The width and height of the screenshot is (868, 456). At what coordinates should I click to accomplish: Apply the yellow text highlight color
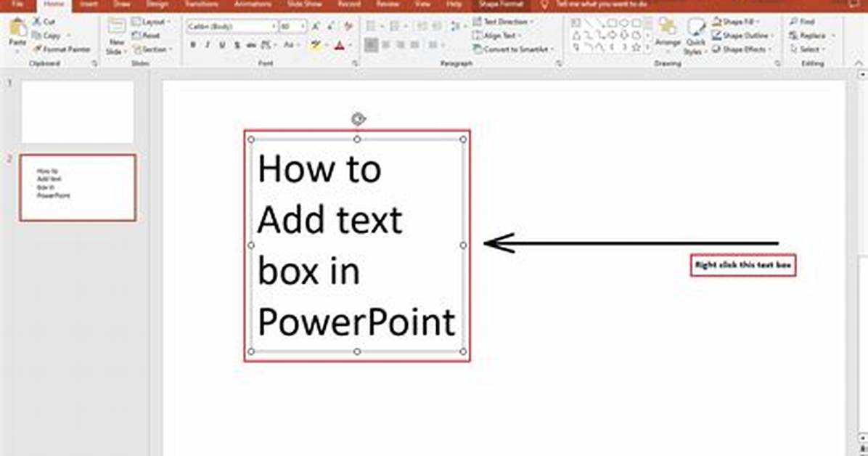(315, 45)
